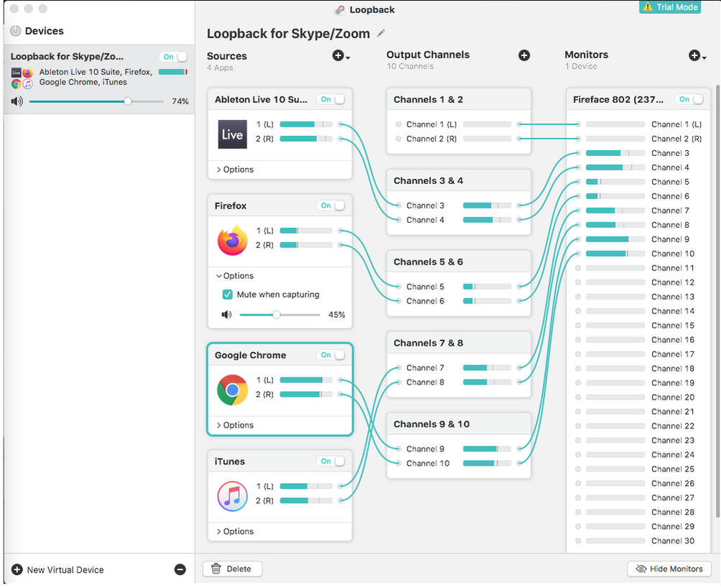Switch off the Fireface 802 monitor
The width and height of the screenshot is (721, 588).
689,99
